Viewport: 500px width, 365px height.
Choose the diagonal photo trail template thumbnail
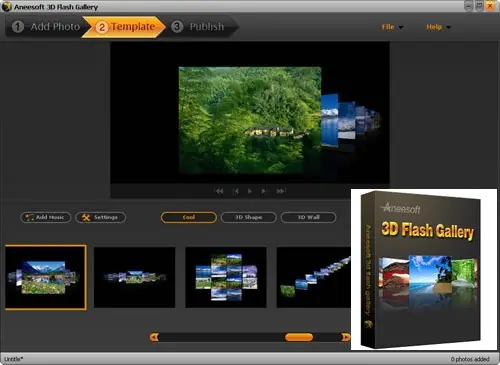[314, 277]
